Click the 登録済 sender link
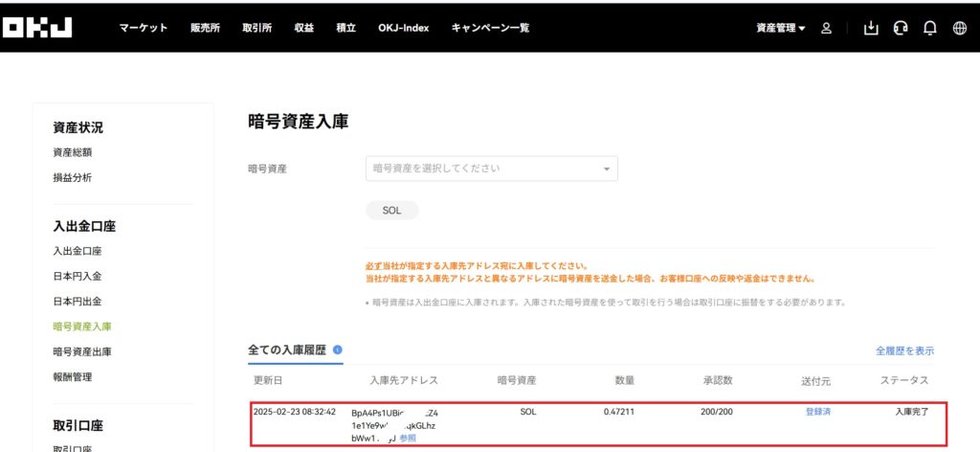Image resolution: width=980 pixels, height=452 pixels. point(818,412)
